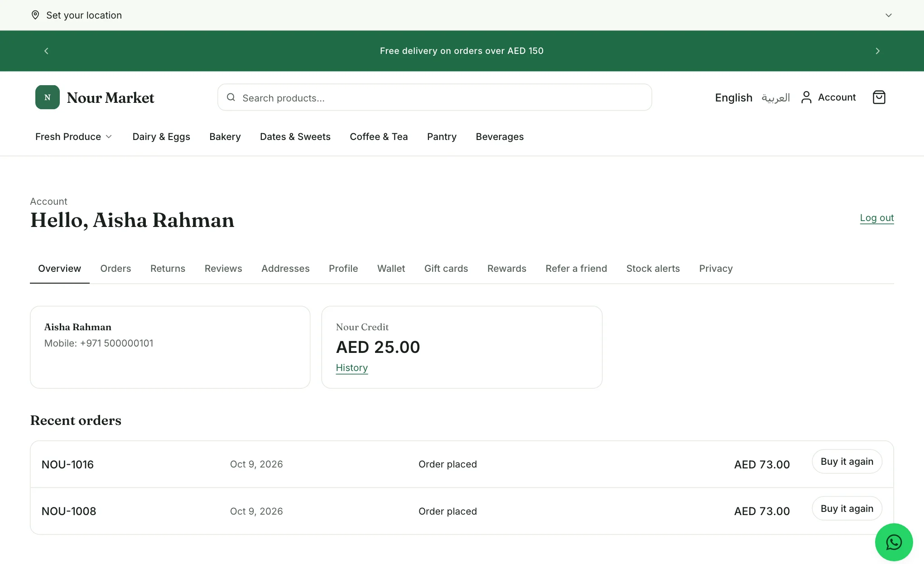924x564 pixels.
Task: Expand the location bar chevron
Action: tap(888, 15)
